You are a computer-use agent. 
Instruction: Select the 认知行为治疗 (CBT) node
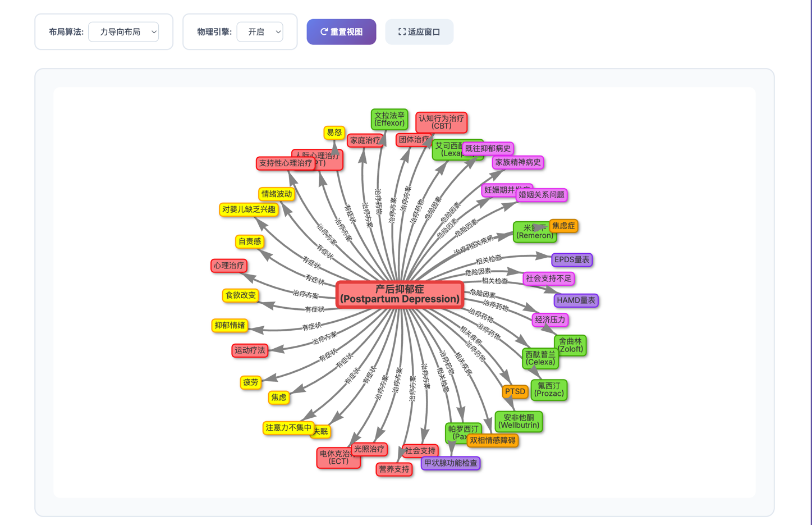442,122
